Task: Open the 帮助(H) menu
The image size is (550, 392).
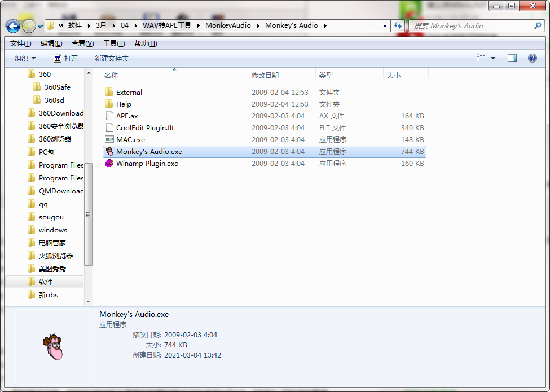Action: point(145,43)
